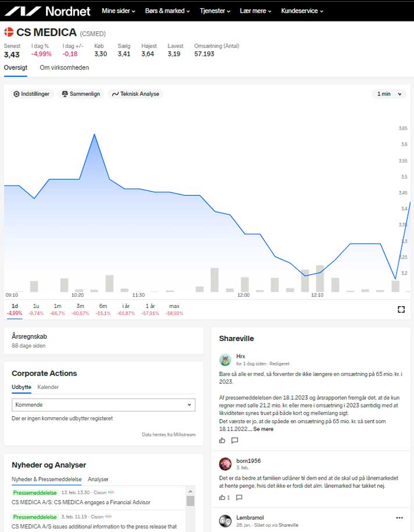Select the 1u chart period
414x532 pixels.
click(36, 310)
